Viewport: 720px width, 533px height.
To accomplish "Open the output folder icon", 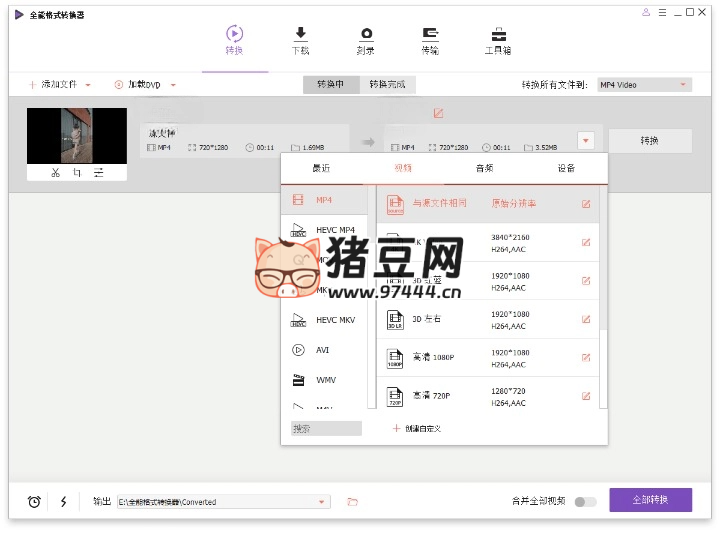I will click(352, 502).
